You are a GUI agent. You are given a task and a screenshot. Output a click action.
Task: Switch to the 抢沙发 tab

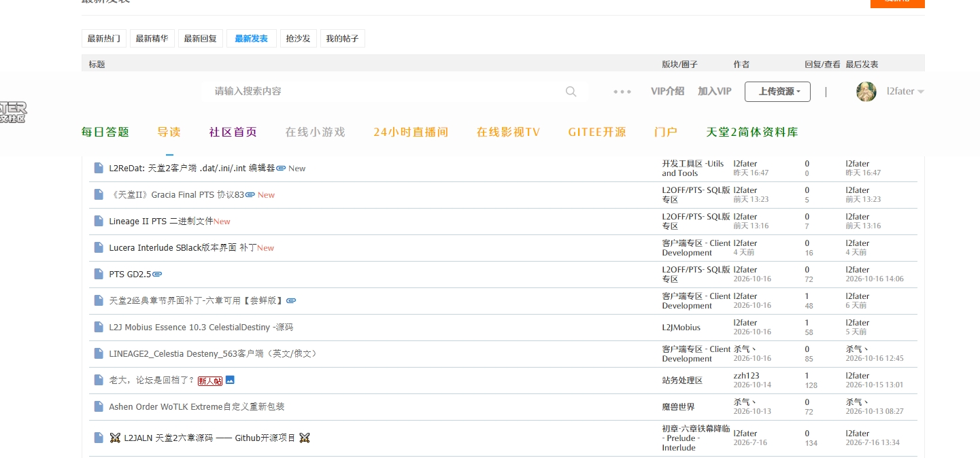(x=298, y=39)
